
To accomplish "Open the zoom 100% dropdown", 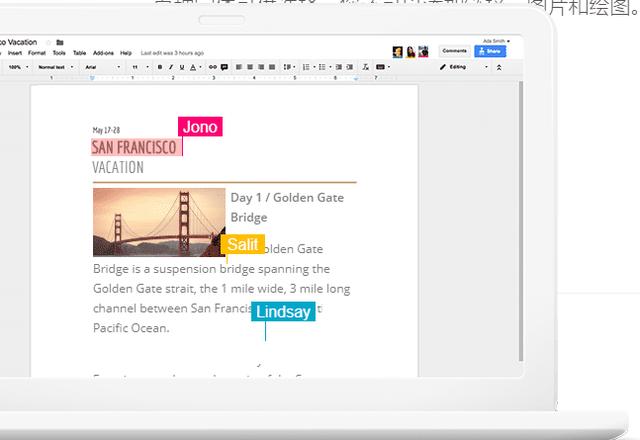I will (x=19, y=67).
